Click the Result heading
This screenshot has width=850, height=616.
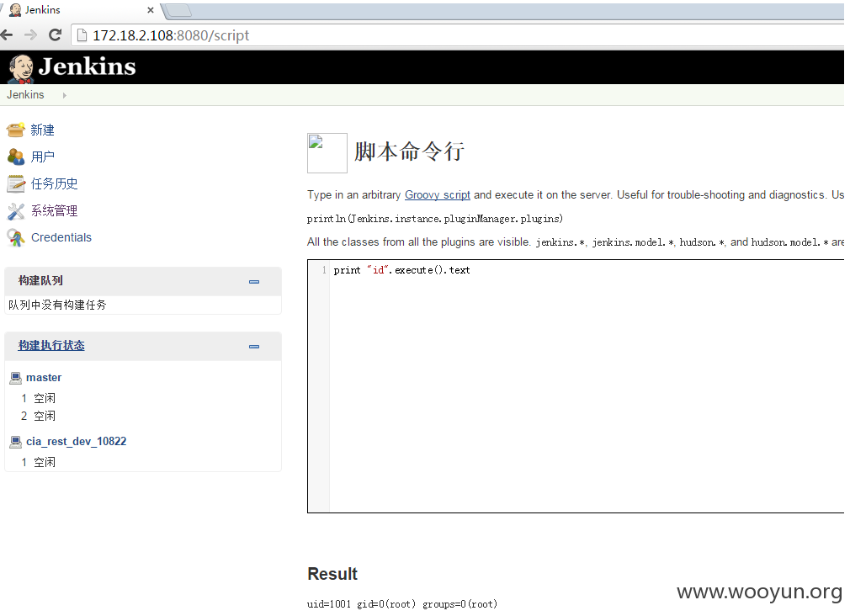pyautogui.click(x=332, y=574)
